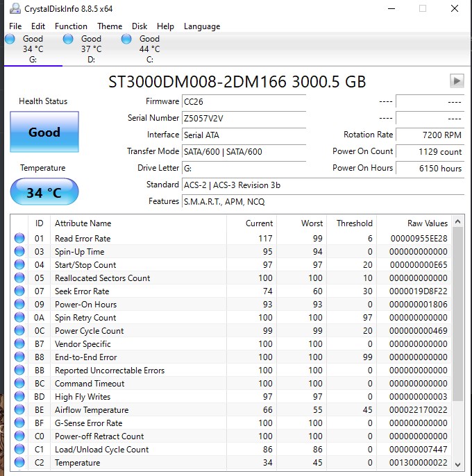Click the attribute list scroll down arrow
The image size is (472, 476).
coord(457,464)
